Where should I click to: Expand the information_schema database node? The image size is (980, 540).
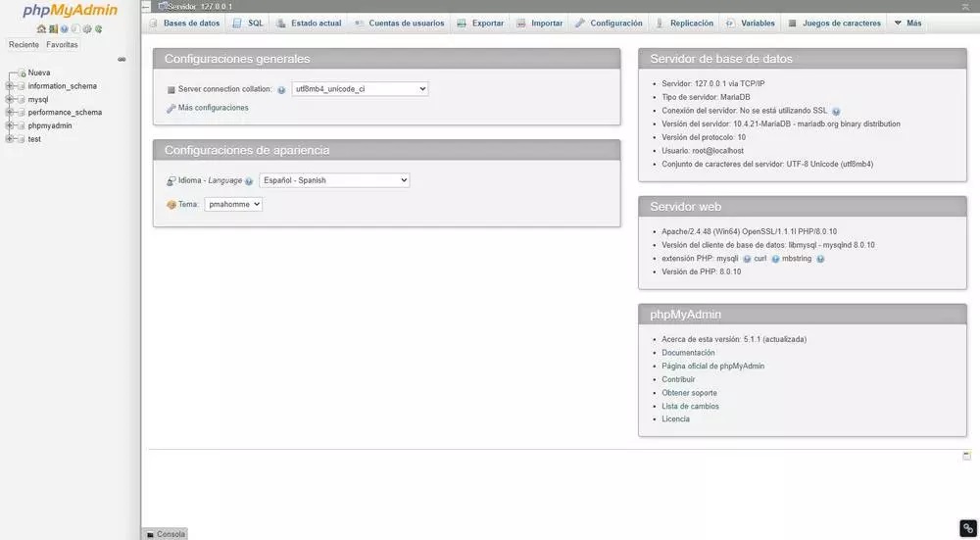[10, 86]
